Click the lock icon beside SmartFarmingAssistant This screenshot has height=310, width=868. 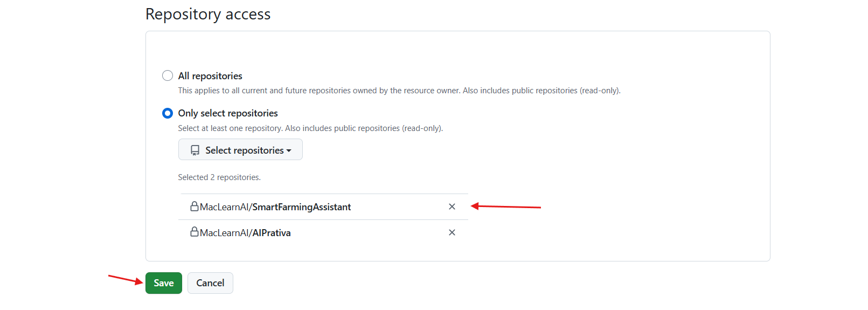coord(195,206)
